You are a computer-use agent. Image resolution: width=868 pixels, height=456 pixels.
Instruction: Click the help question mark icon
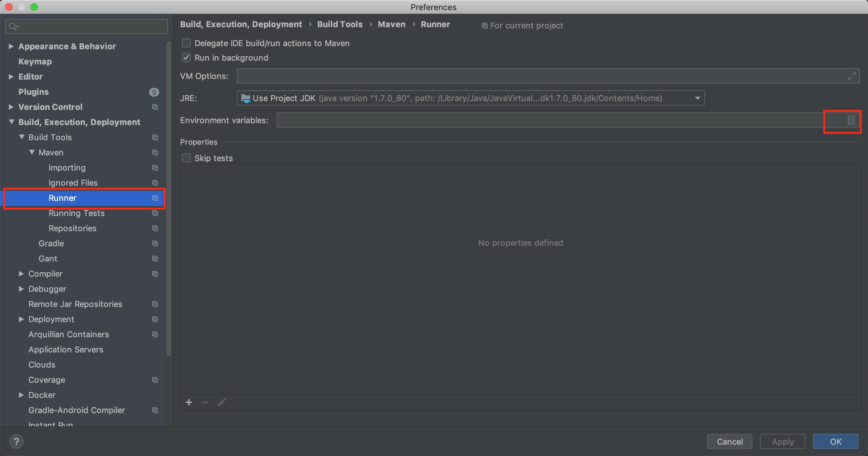coord(16,441)
